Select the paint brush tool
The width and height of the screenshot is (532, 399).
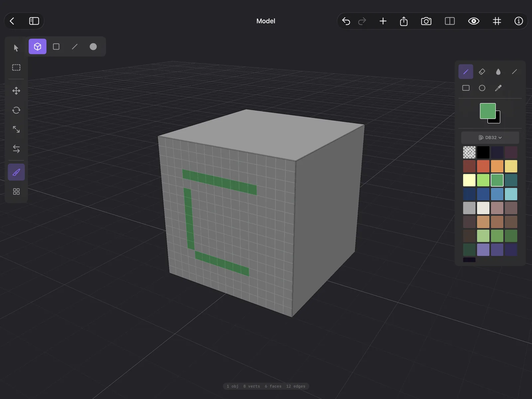tap(16, 172)
